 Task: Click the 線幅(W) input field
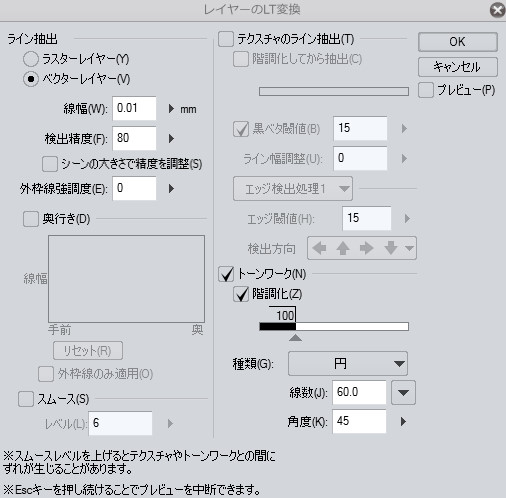[x=134, y=108]
